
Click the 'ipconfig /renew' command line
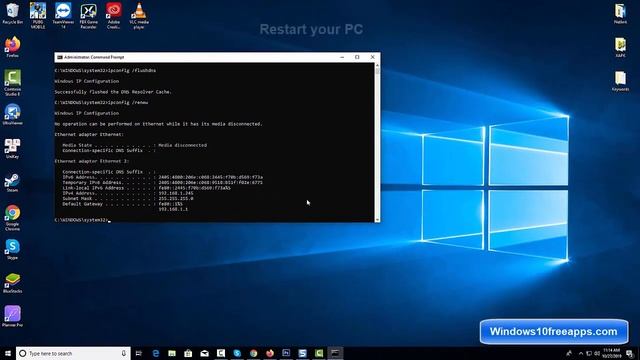point(101,102)
